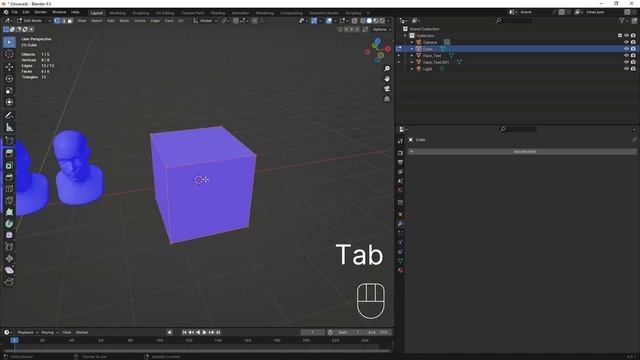Select the Shear tool

(x=9, y=270)
